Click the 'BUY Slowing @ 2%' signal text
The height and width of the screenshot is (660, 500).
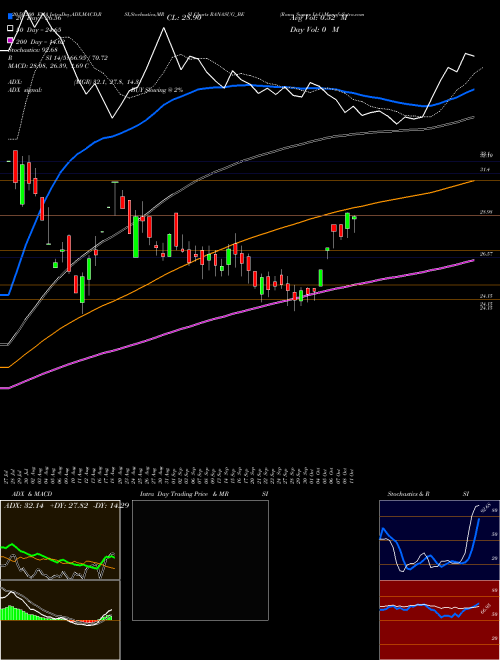(x=157, y=90)
